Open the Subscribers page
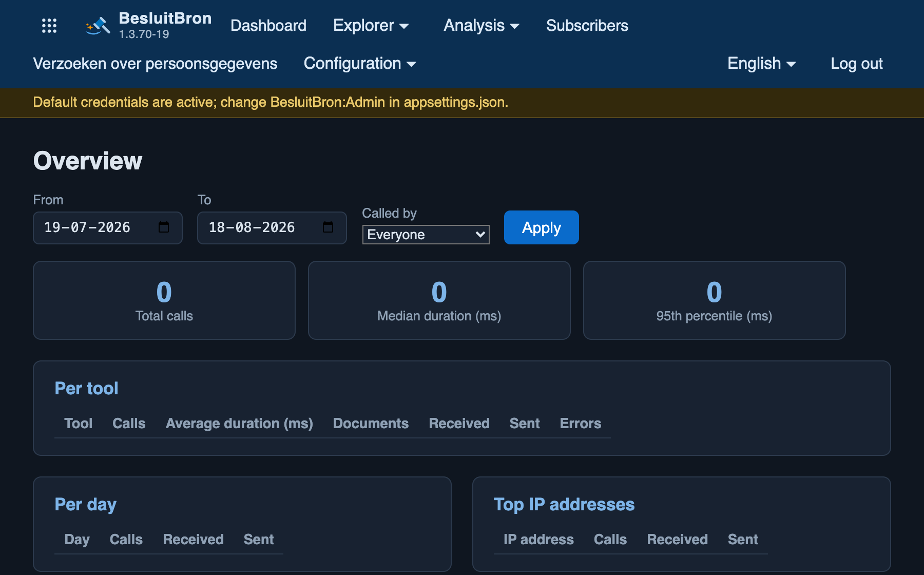This screenshot has height=575, width=924. pyautogui.click(x=587, y=26)
